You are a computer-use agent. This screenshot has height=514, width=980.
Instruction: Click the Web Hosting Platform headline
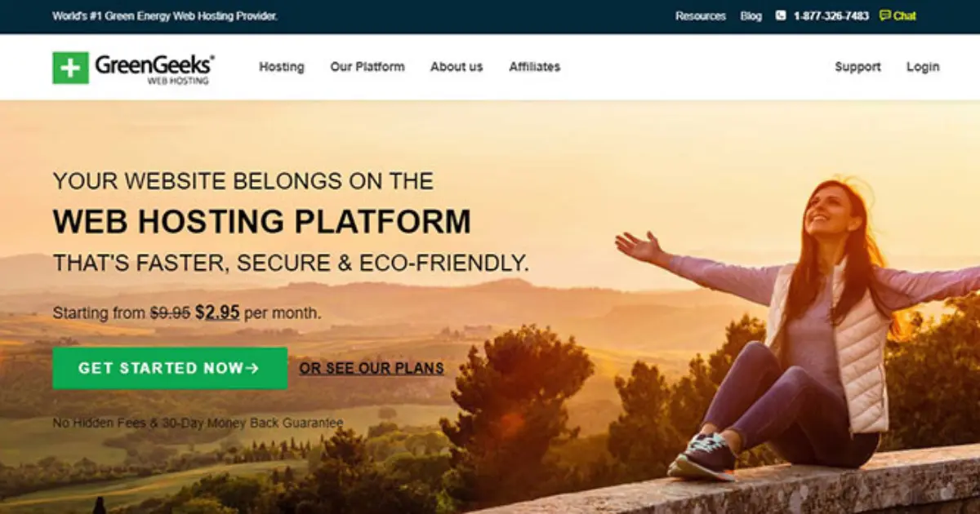click(262, 221)
